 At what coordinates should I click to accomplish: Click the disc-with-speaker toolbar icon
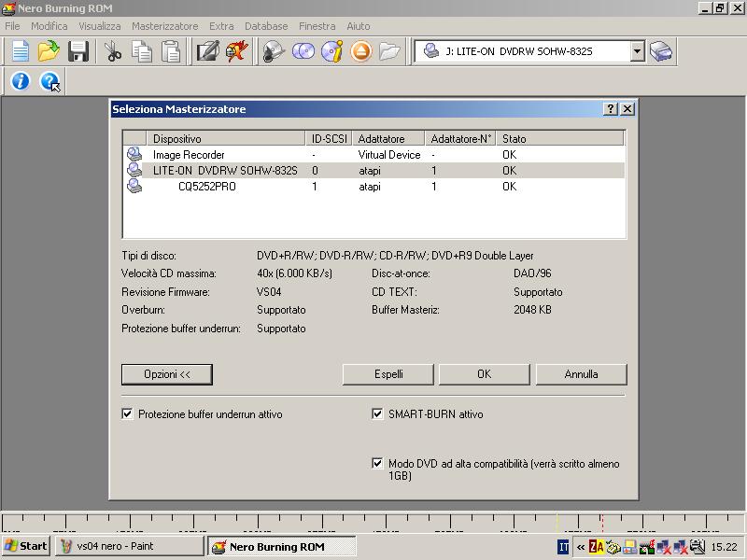[274, 51]
